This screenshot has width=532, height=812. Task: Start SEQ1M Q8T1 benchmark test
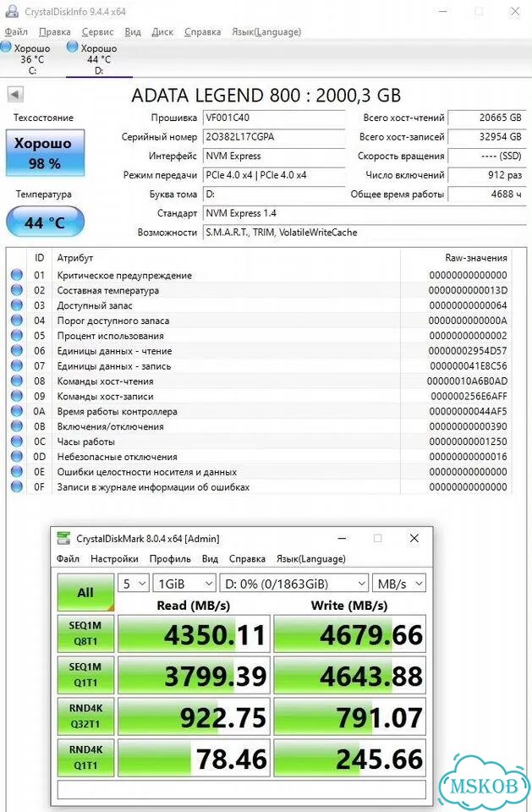[x=85, y=634]
